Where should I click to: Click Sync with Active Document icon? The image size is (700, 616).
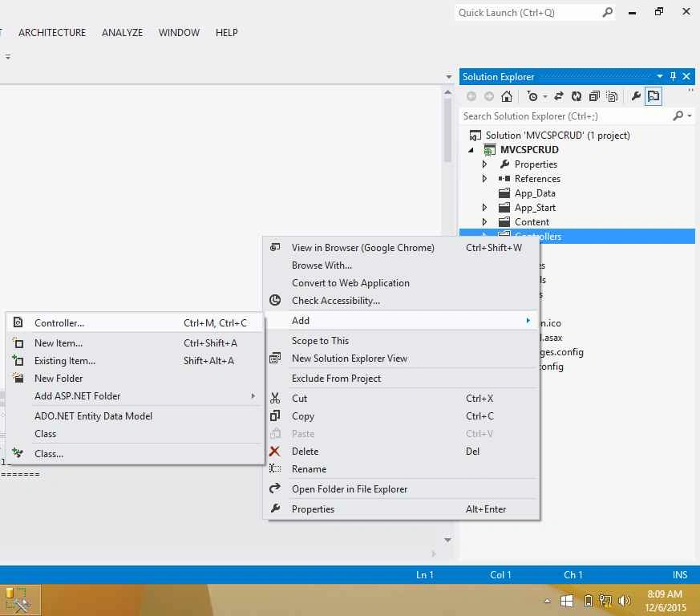click(x=559, y=96)
